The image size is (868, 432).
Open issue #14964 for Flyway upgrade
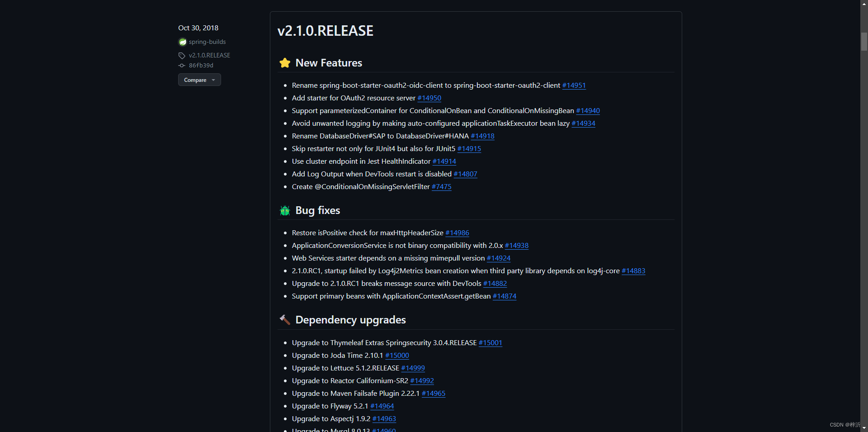[x=382, y=406]
